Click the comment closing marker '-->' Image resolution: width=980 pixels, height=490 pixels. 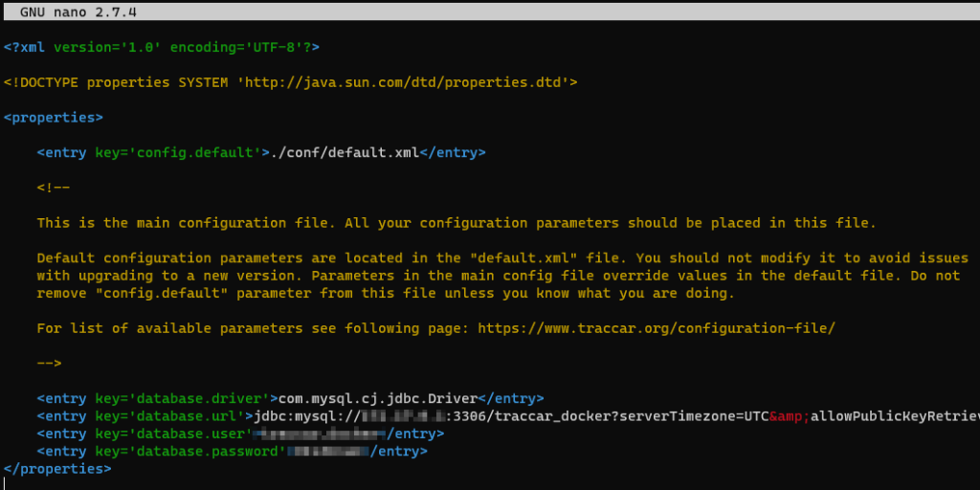tap(49, 363)
